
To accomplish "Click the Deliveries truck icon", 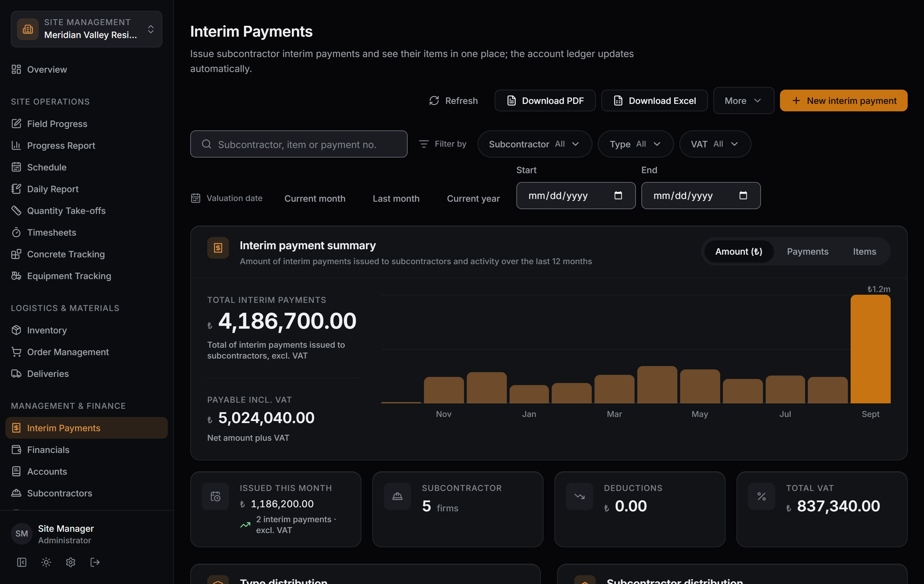I will pyautogui.click(x=16, y=373).
